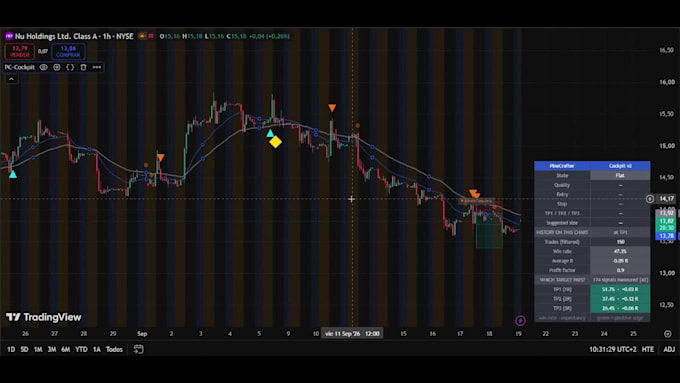The height and width of the screenshot is (383, 680).
Task: Open PC-Cockpit source code braces icon
Action: pyautogui.click(x=70, y=67)
